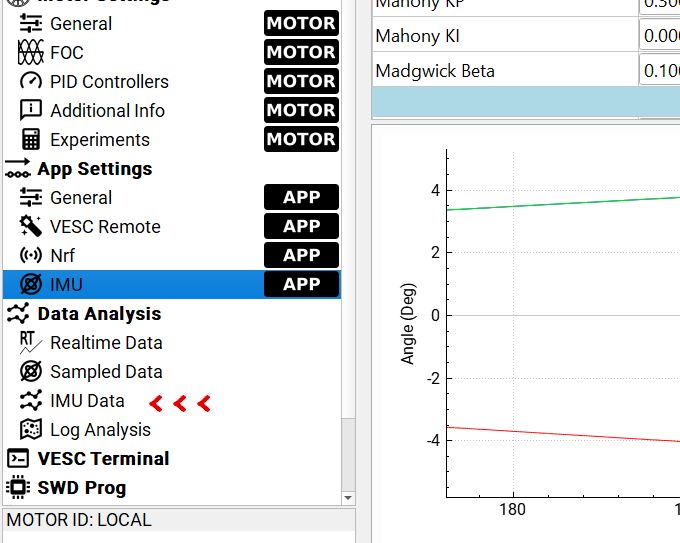Select the Data Analysis section header
The image size is (680, 543).
pyautogui.click(x=98, y=314)
